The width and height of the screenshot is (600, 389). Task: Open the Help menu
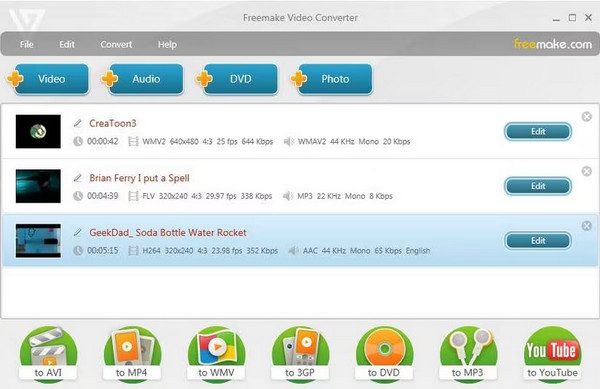click(x=167, y=44)
